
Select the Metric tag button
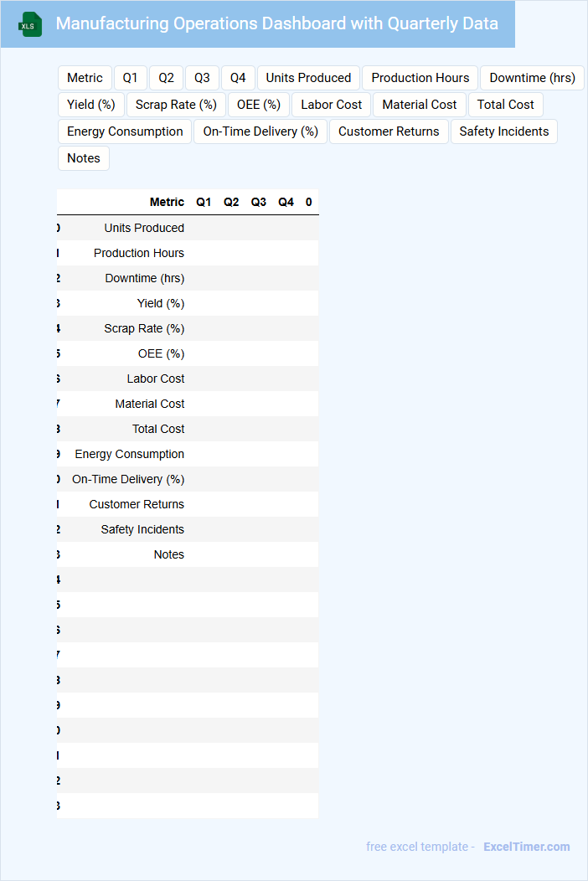[85, 78]
